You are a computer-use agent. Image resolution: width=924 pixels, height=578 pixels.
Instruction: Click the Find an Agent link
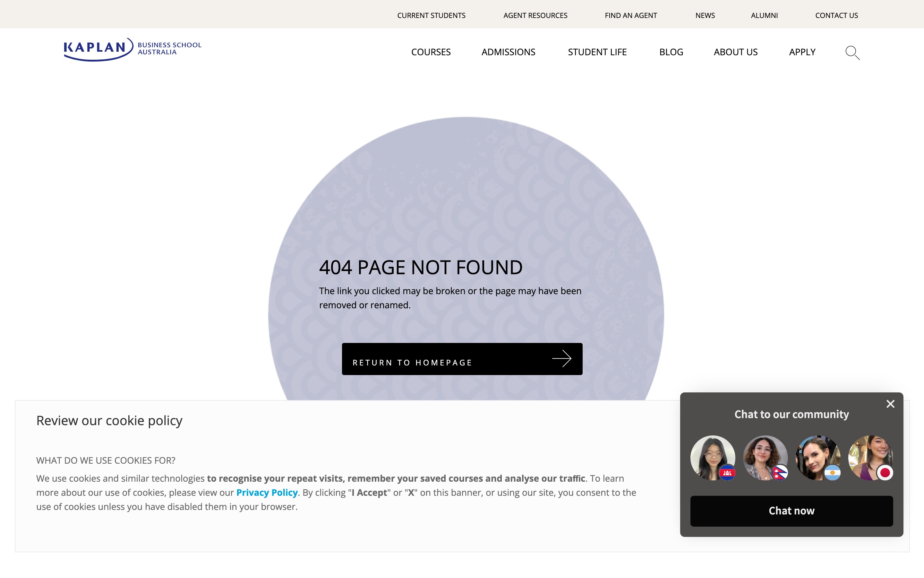pyautogui.click(x=631, y=15)
